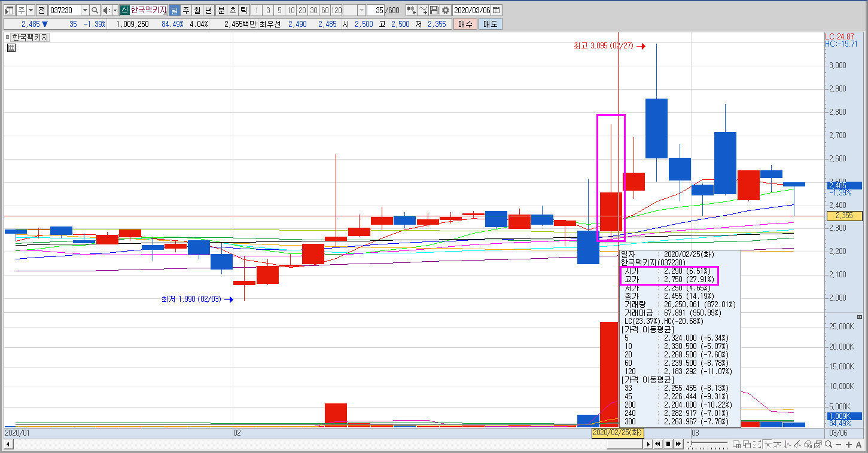868x453 pixels.
Task: Click the speaker sound icon
Action: pyautogui.click(x=106, y=10)
